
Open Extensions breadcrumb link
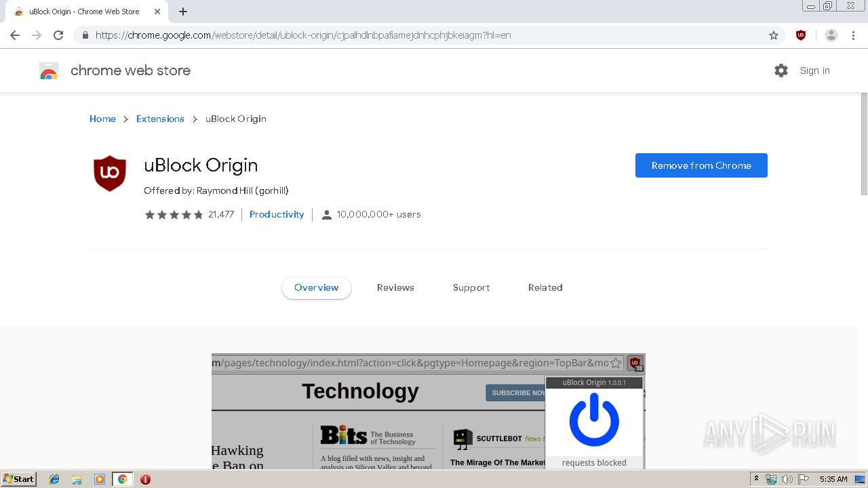click(160, 119)
